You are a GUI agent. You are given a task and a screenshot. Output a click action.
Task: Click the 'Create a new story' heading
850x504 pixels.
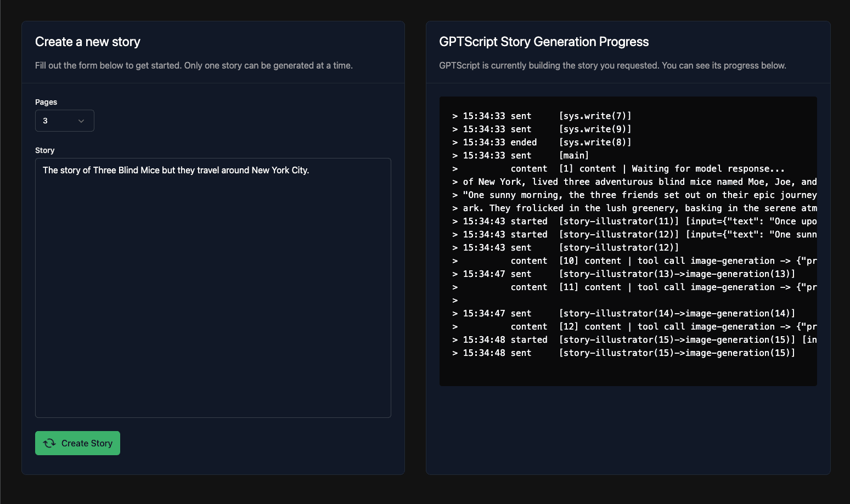[x=88, y=42]
